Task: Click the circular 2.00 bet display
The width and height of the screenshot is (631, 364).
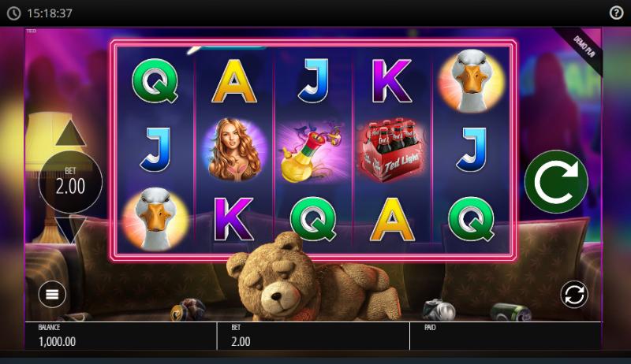Action: (70, 181)
